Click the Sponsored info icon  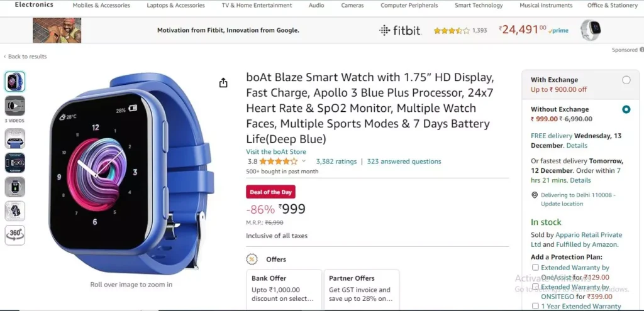pyautogui.click(x=641, y=50)
